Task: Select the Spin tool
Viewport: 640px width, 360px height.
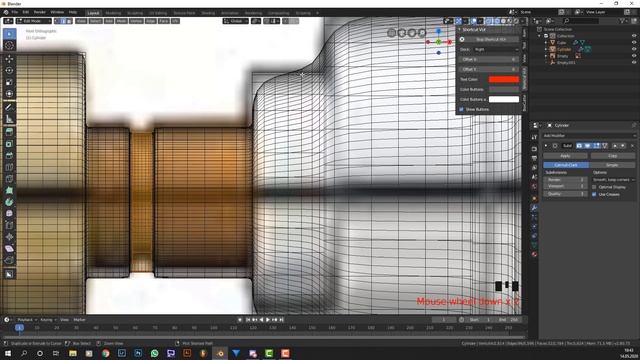Action: pyautogui.click(x=9, y=202)
